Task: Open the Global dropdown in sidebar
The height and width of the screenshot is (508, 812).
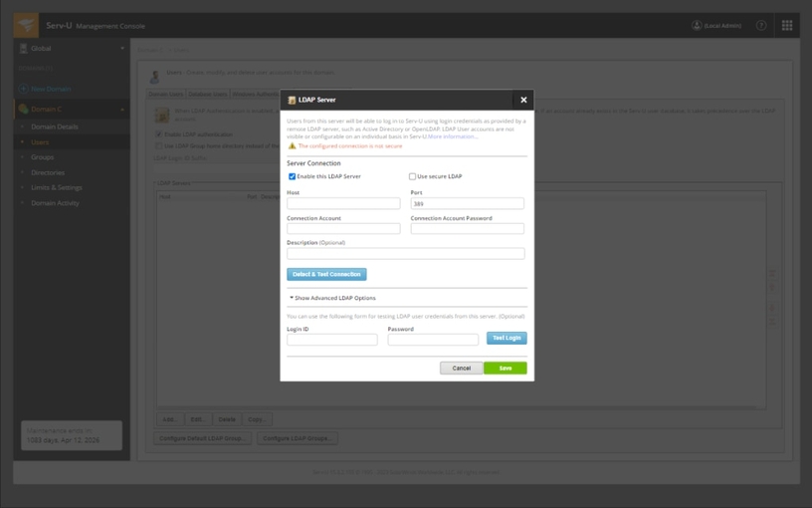Action: [x=122, y=48]
